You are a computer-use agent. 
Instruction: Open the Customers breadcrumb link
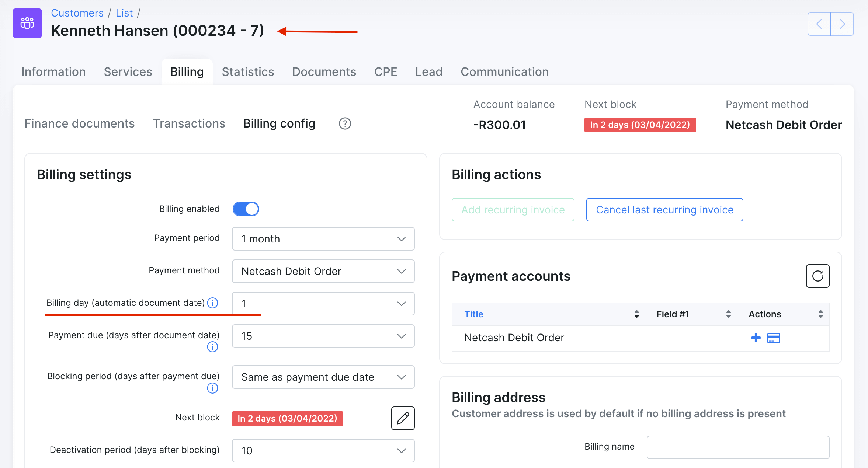tap(77, 13)
